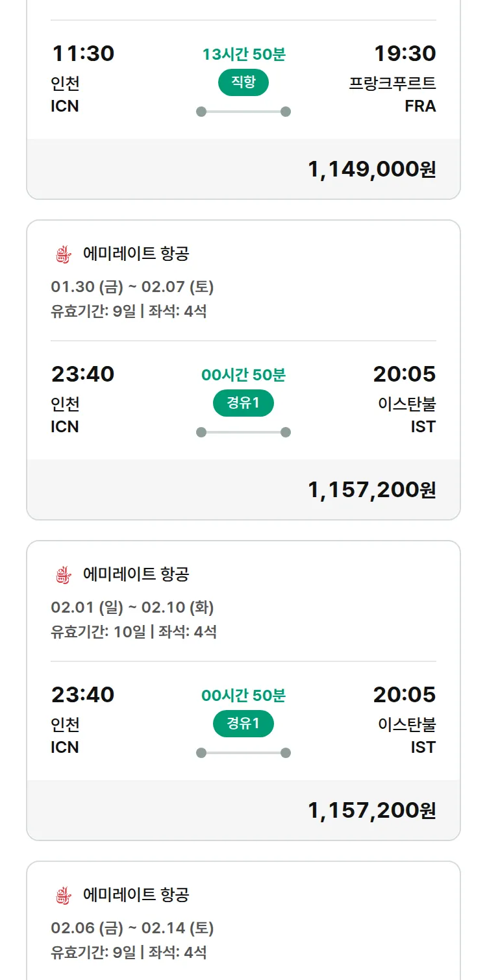Tap the 프랑크푸르트 FRA destination
This screenshot has height=980, width=487.
[x=392, y=95]
